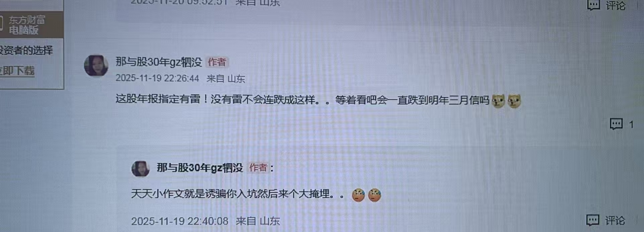This screenshot has width=644, height=232.
Task: Click the 评论 label at the top right
Action: point(615,5)
